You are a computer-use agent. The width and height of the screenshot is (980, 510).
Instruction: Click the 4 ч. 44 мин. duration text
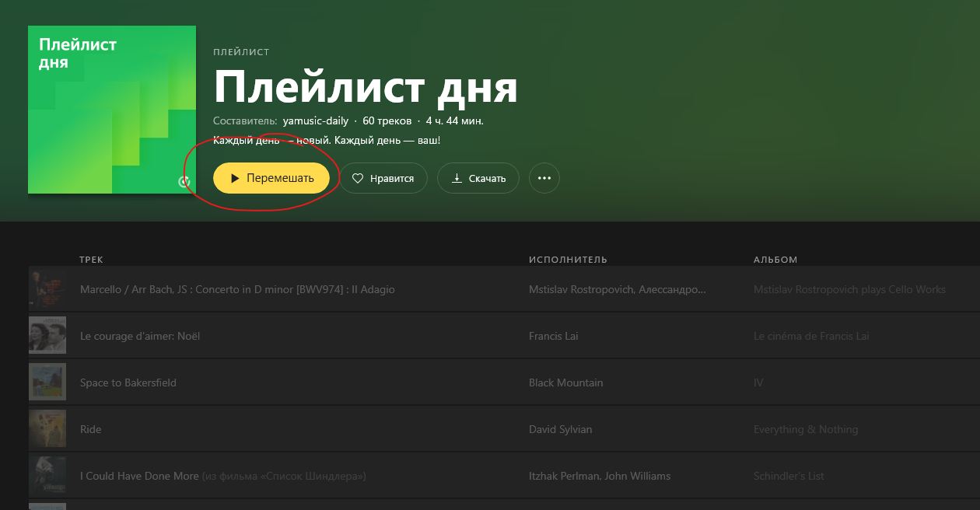coord(455,121)
